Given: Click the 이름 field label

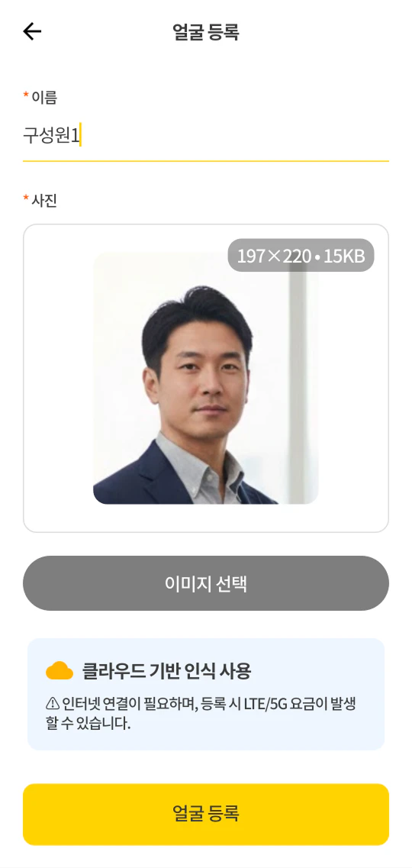Looking at the screenshot, I should (43, 98).
